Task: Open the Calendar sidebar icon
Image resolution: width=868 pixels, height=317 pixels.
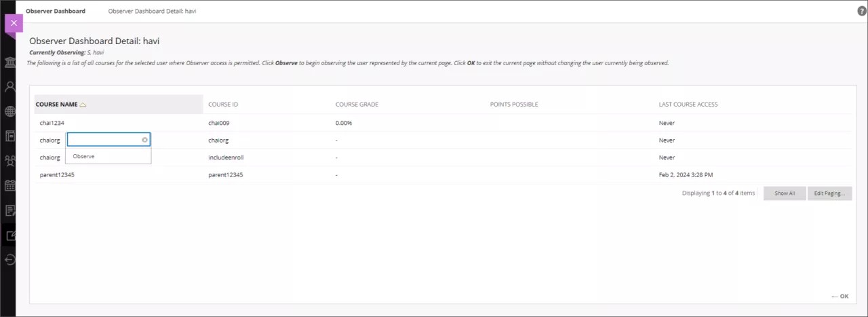Action: (x=10, y=185)
